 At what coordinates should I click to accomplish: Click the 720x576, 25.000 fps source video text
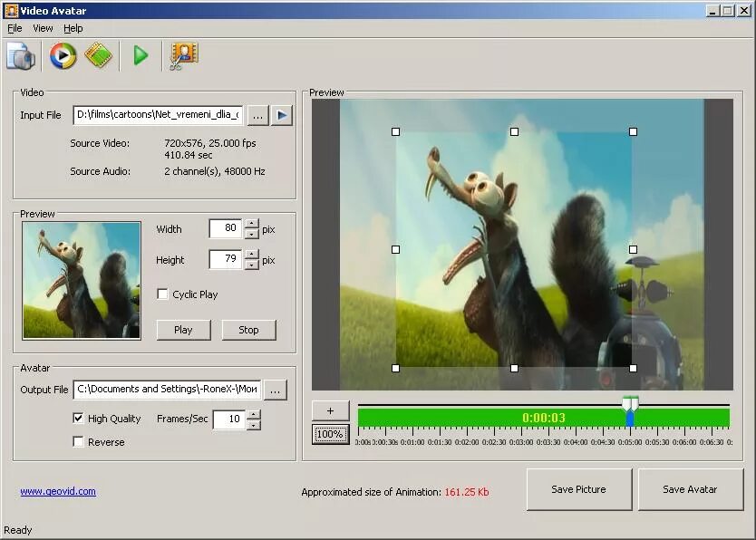click(210, 143)
